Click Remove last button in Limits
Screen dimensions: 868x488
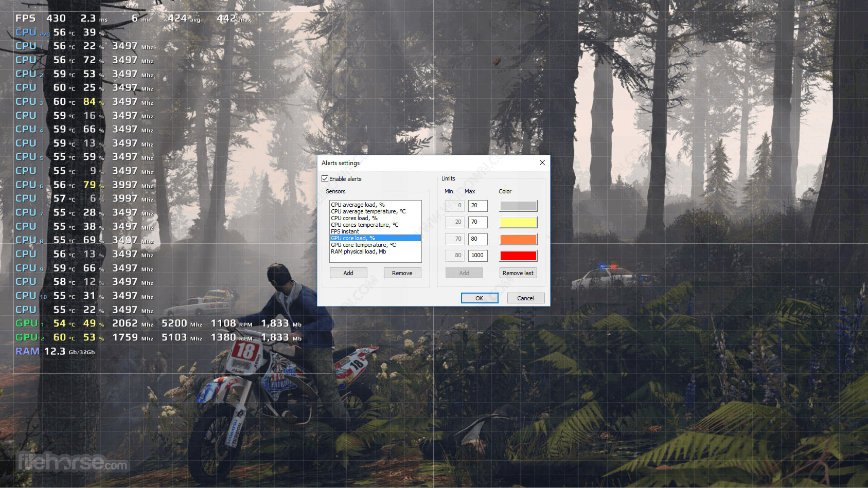click(518, 273)
